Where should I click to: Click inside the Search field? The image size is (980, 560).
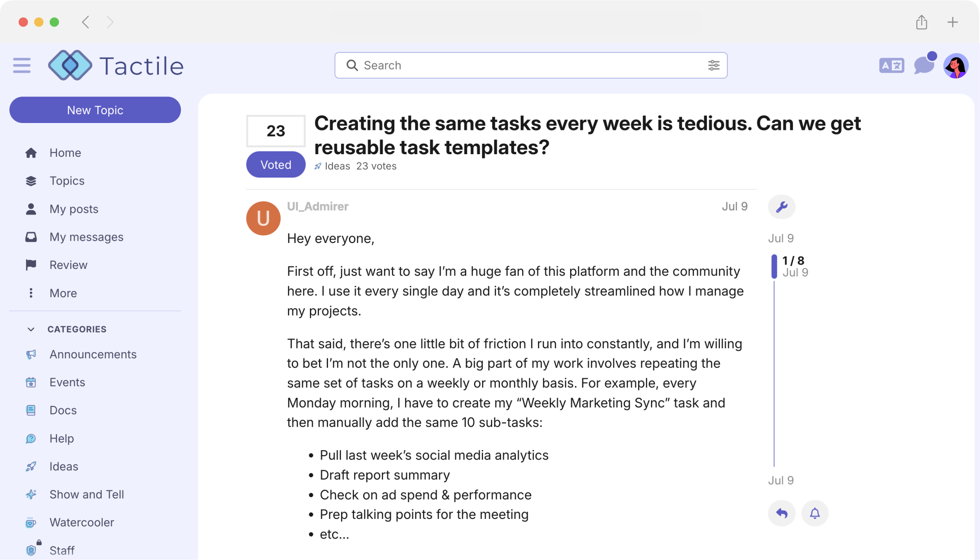pyautogui.click(x=476, y=65)
